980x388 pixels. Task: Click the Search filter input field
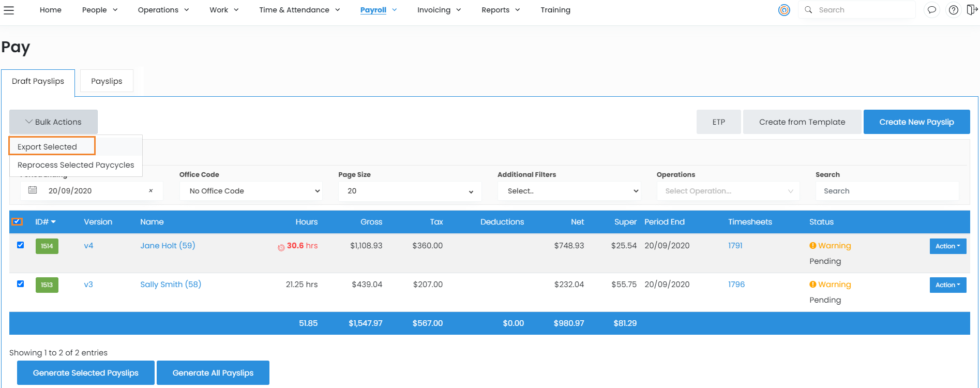[x=887, y=191]
